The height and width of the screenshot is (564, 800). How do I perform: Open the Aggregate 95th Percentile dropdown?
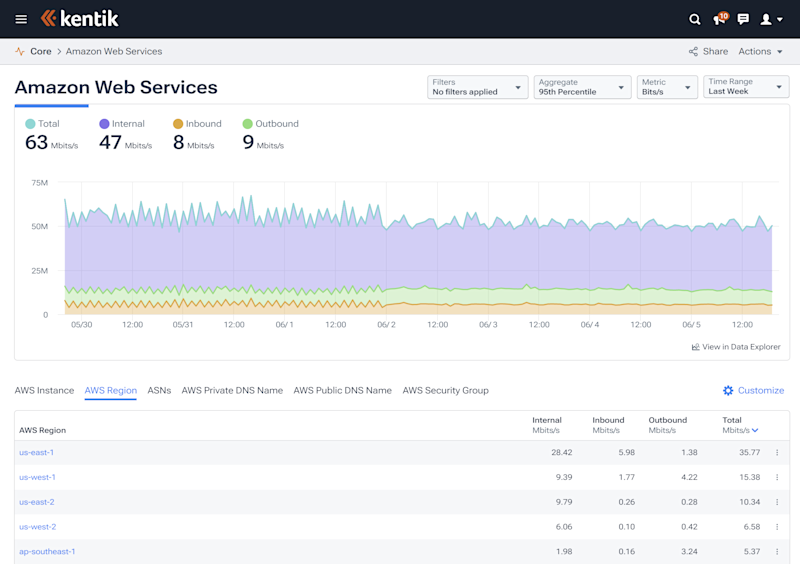point(582,87)
